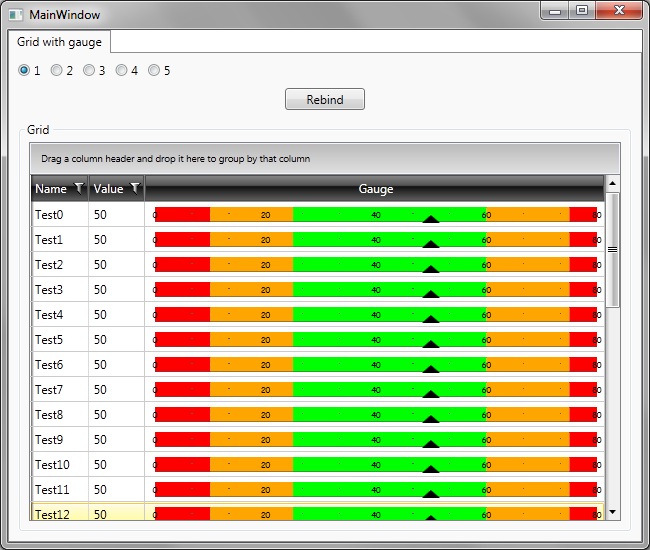Select the Test9 name cell
Image resolution: width=650 pixels, height=550 pixels.
point(60,439)
